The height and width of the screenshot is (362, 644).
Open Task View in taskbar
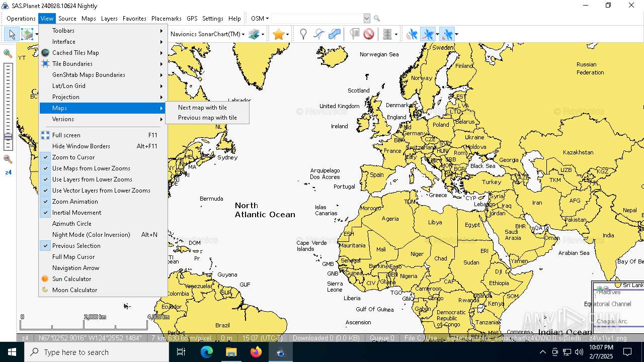coord(181,352)
